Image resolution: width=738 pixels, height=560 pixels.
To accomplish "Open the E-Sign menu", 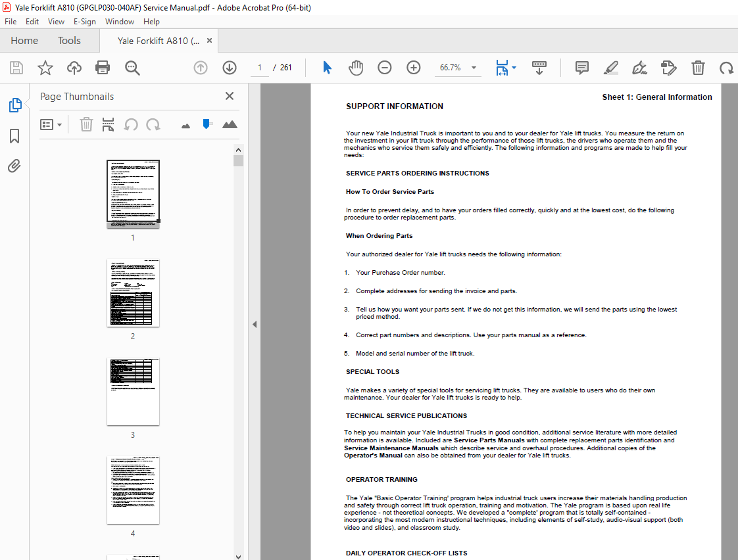I will click(85, 22).
